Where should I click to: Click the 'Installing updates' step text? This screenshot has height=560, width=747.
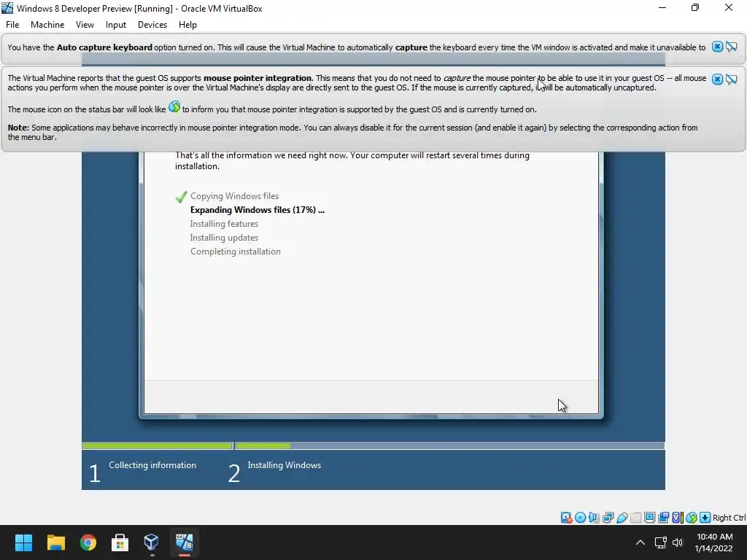[224, 238]
